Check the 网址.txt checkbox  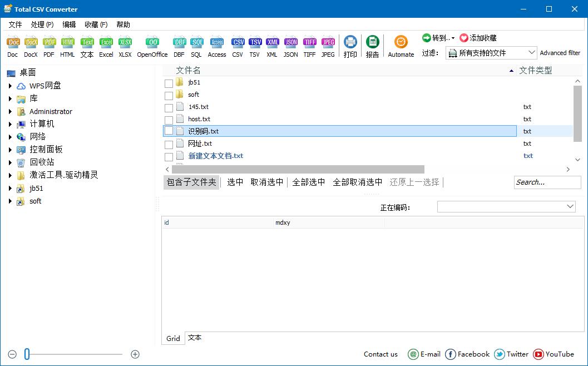tap(169, 145)
